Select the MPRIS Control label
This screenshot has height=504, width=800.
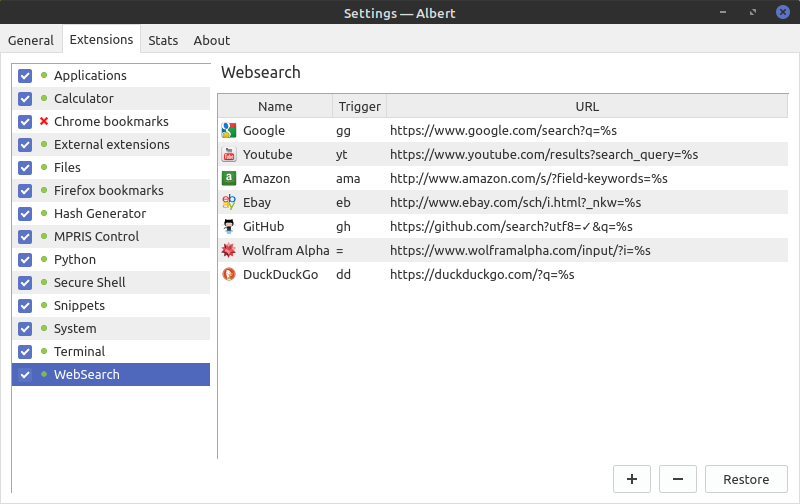click(96, 236)
